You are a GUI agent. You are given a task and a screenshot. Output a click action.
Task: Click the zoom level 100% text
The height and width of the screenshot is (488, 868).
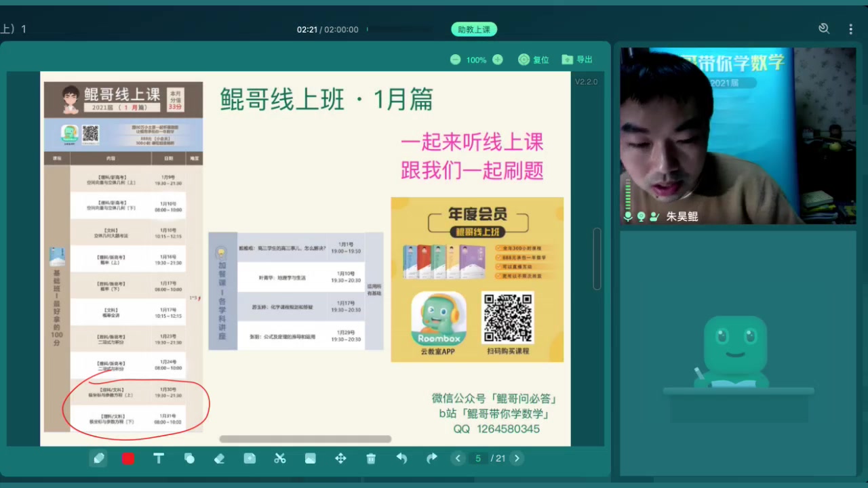476,60
